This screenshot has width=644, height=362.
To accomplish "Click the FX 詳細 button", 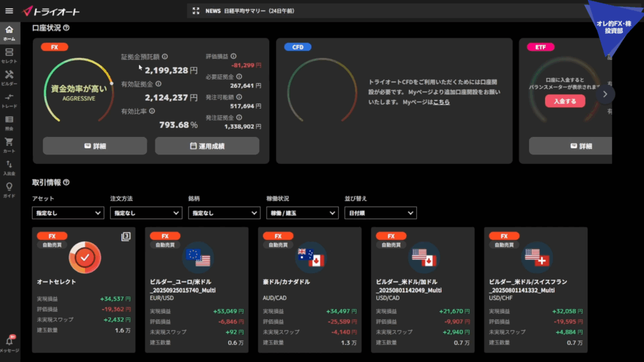I will pos(95,146).
